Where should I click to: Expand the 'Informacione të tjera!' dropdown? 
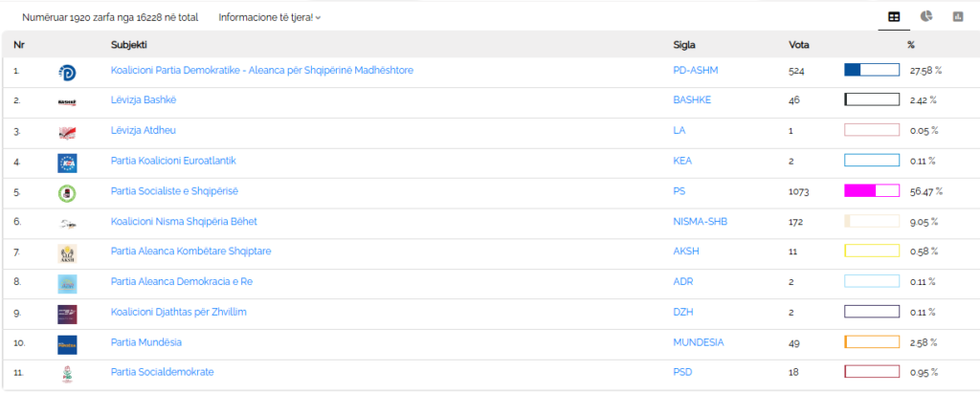coord(270,17)
